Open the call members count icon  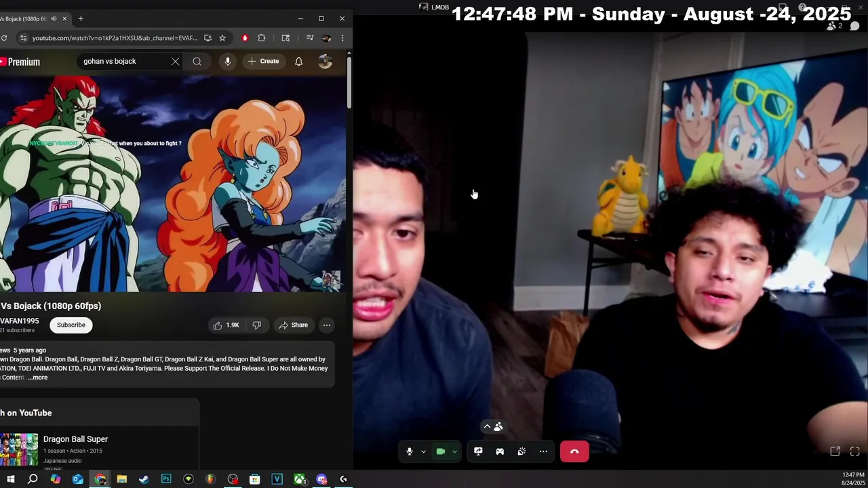pyautogui.click(x=834, y=26)
